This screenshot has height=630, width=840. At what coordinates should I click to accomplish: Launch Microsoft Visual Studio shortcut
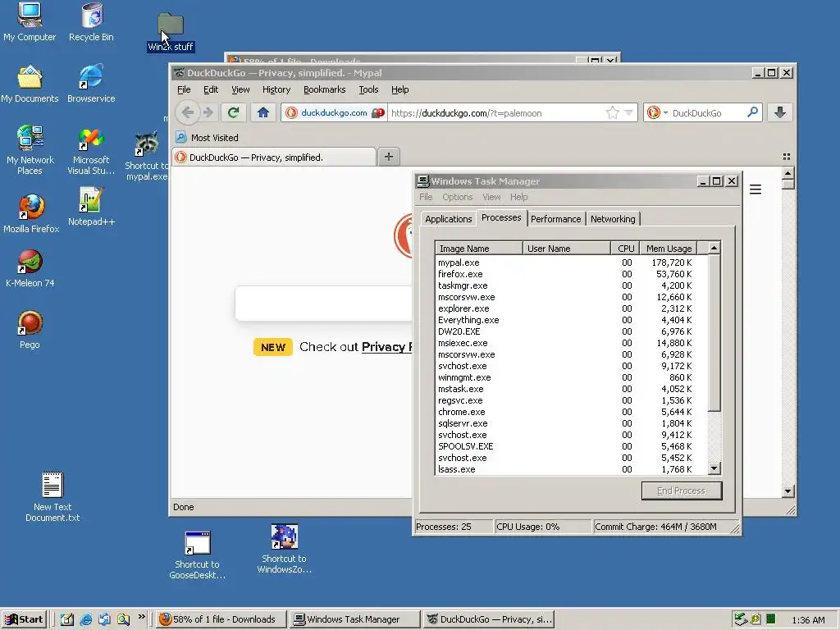[91, 151]
